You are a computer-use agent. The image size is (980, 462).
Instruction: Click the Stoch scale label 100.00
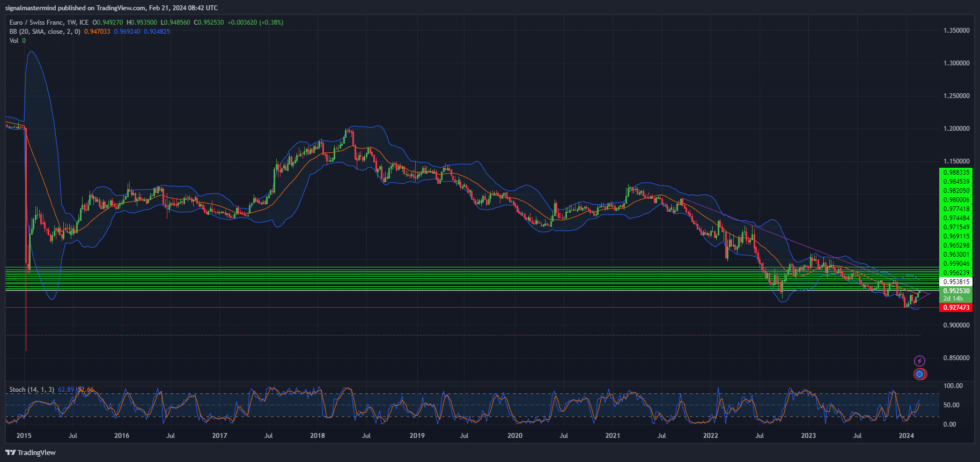point(953,386)
